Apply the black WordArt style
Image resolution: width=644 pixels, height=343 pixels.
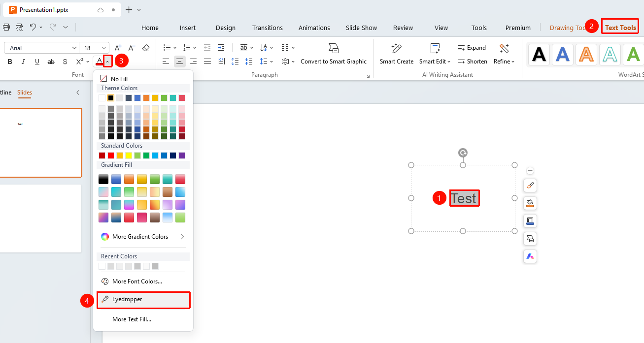tap(539, 54)
